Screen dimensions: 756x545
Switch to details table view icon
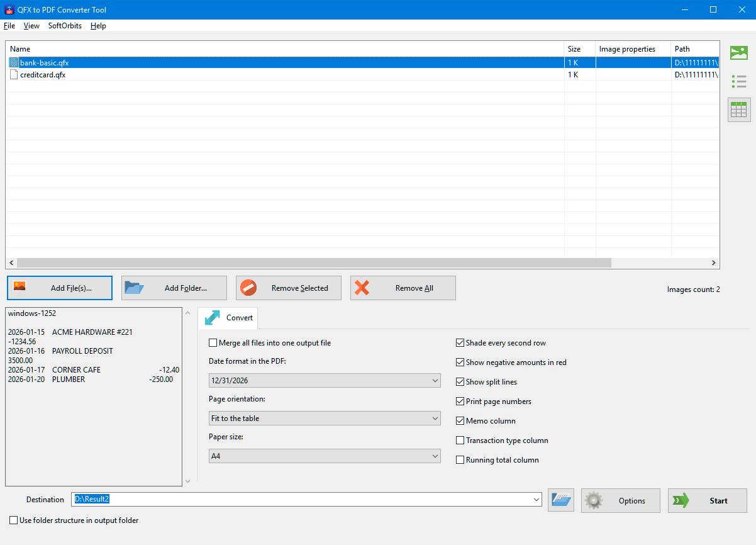739,110
